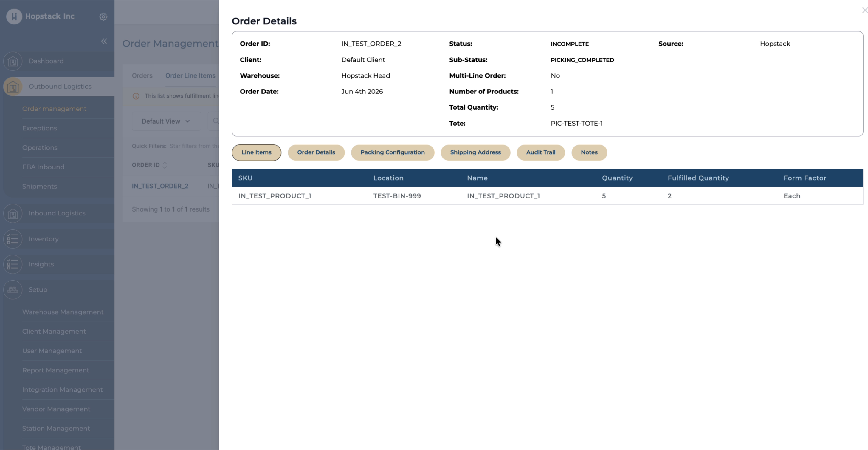The width and height of the screenshot is (868, 450).
Task: Click the Outbound Logistics sidebar icon
Action: 13,86
